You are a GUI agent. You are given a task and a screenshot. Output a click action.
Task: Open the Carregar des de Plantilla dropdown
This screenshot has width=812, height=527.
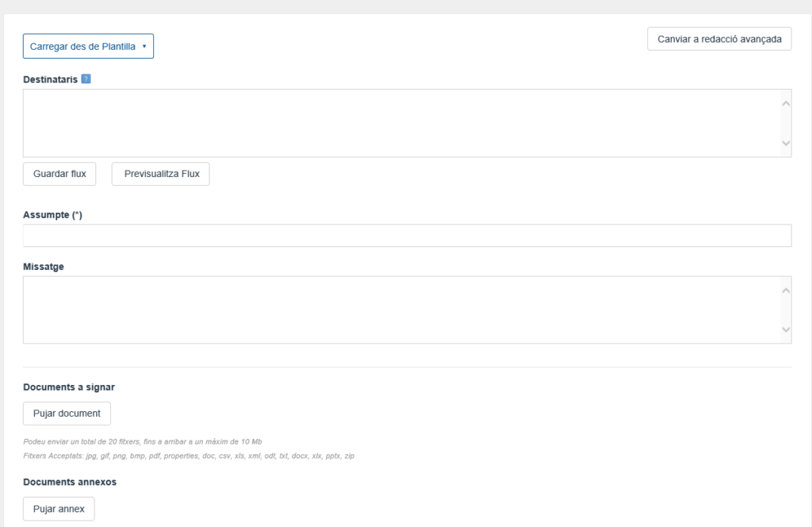pyautogui.click(x=88, y=46)
